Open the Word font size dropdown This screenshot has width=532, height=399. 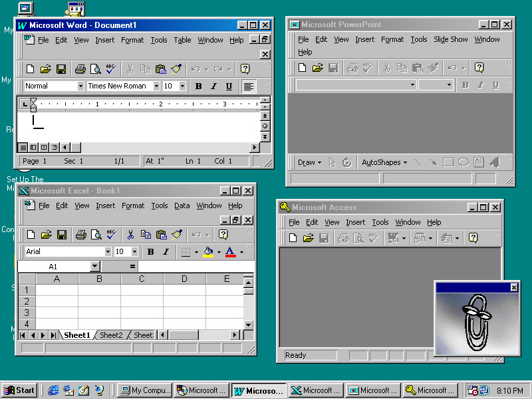(182, 86)
